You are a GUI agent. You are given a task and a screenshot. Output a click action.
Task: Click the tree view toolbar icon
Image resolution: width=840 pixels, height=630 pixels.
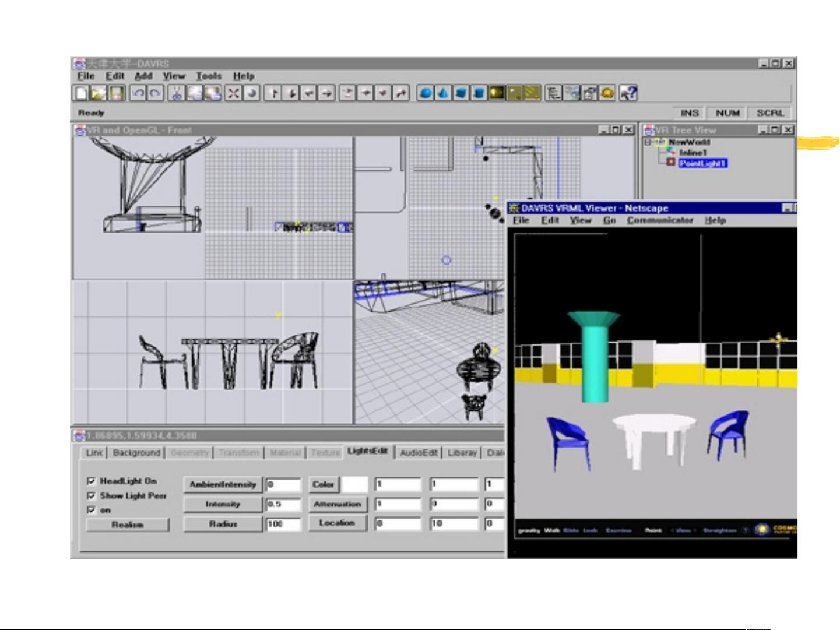(553, 93)
